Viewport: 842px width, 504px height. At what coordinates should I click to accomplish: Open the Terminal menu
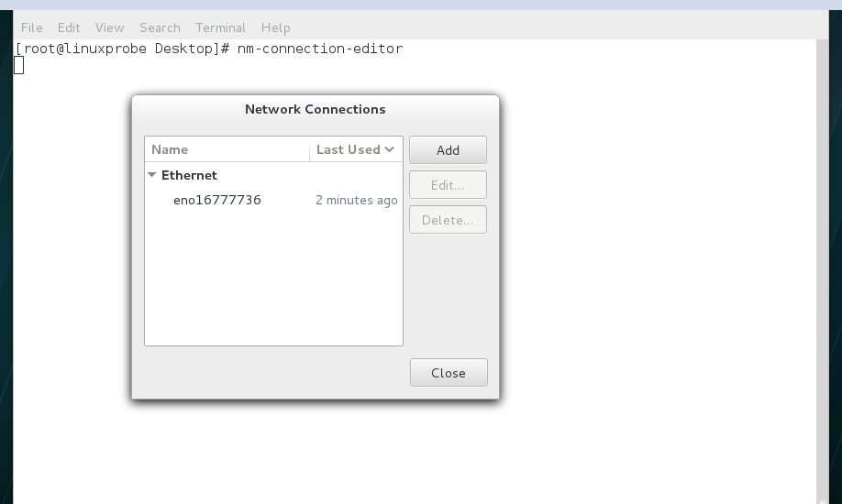point(221,27)
